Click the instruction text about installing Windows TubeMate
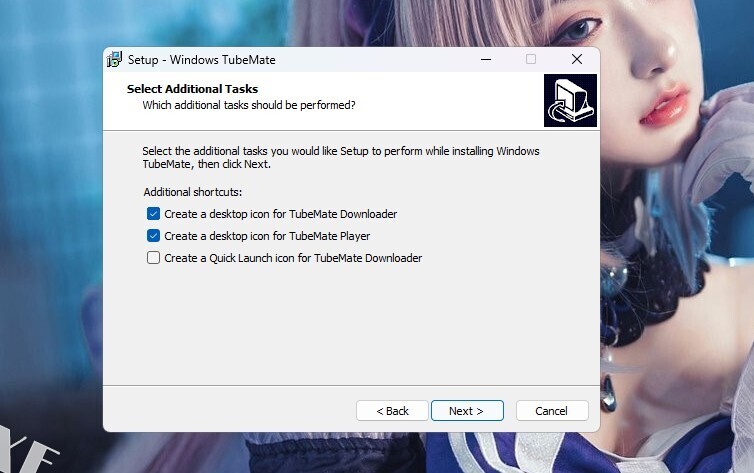754x473 pixels. pos(341,158)
